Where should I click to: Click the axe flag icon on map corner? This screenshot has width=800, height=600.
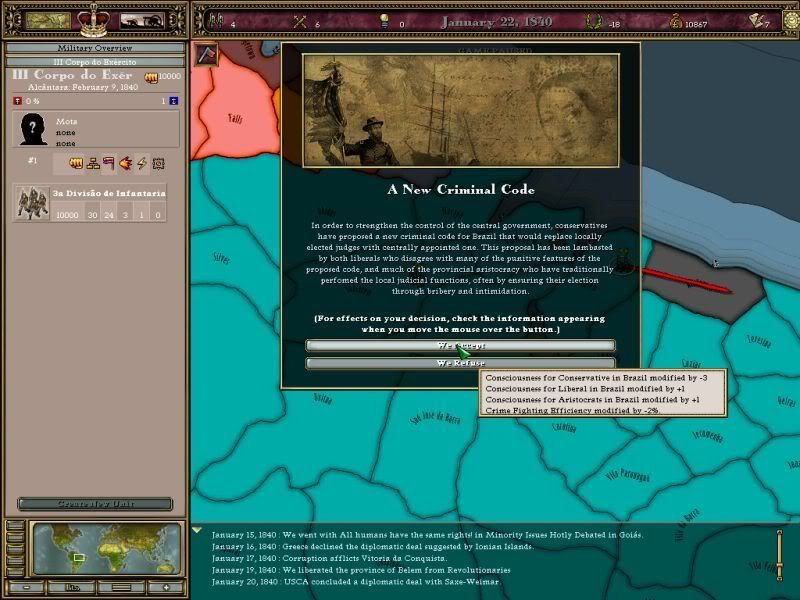(206, 55)
